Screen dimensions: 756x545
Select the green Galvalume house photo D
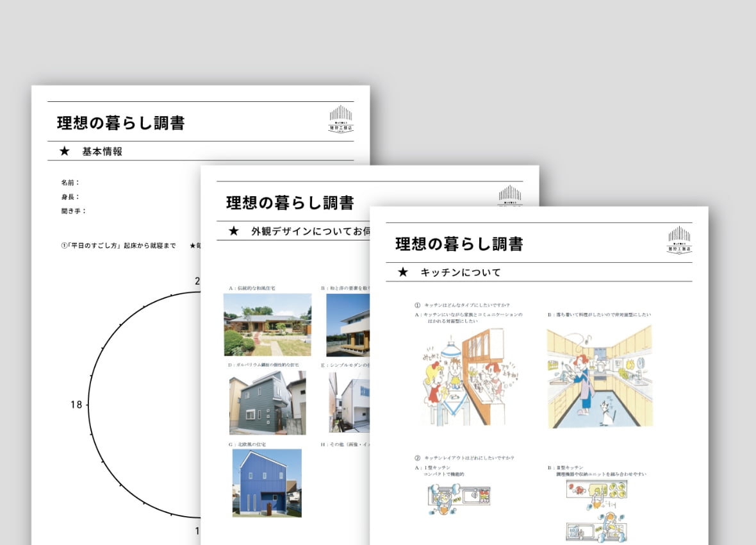[267, 403]
